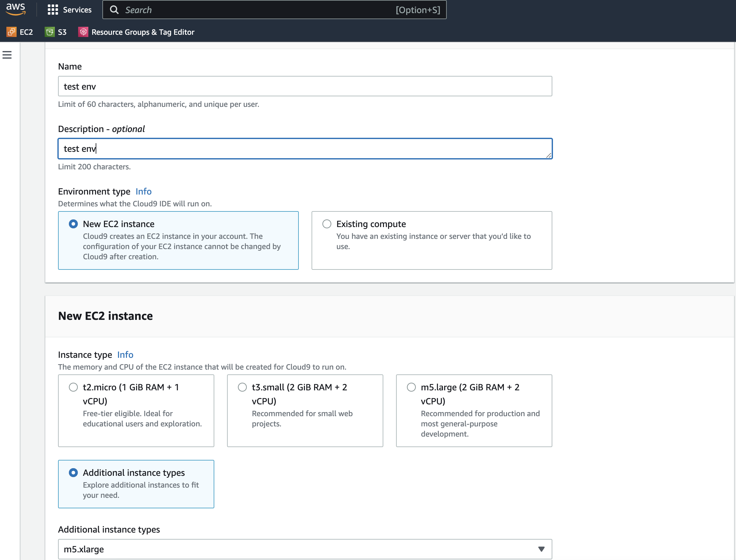This screenshot has width=736, height=560.
Task: Select t2.micro instance type radio
Action: [x=73, y=387]
